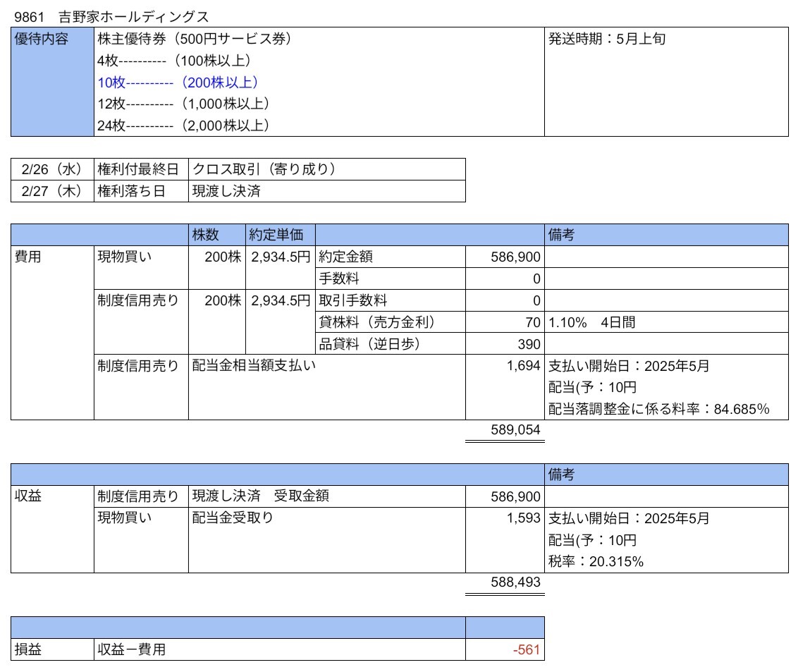Click the "備考" header of the 費用 table

(x=666, y=235)
